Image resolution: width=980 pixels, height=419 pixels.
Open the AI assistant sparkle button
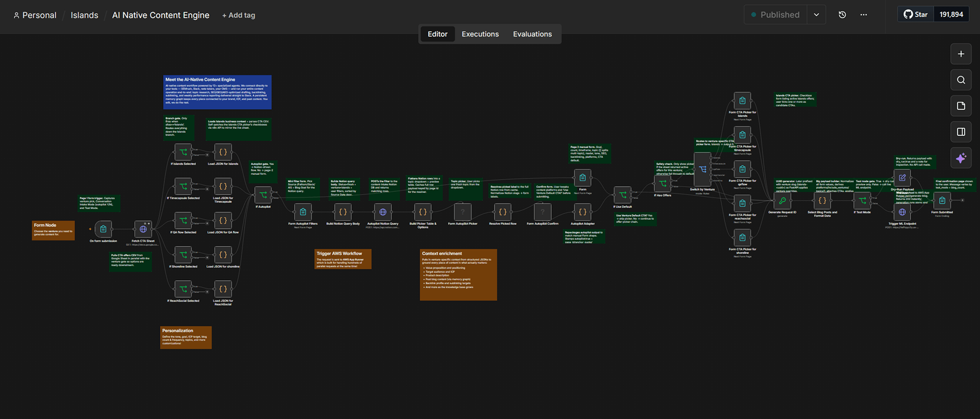(x=961, y=158)
